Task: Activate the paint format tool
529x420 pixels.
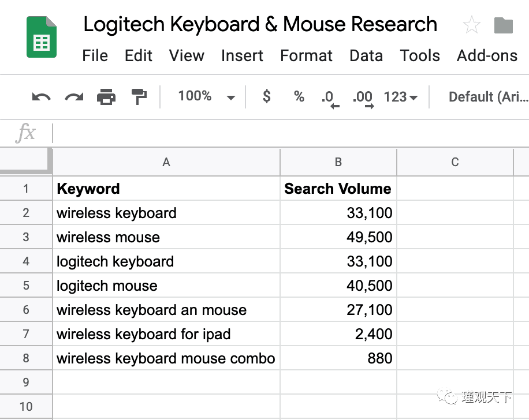Action: [139, 97]
